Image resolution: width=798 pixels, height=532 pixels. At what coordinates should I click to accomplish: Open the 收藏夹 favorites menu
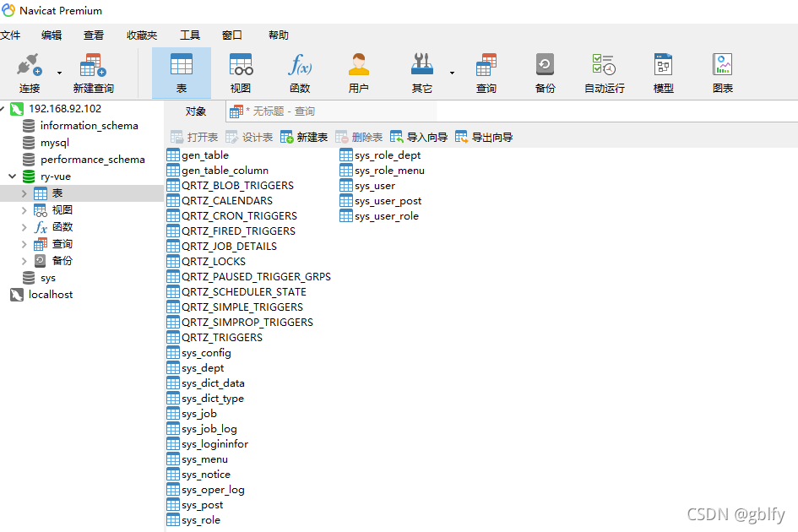pyautogui.click(x=142, y=35)
